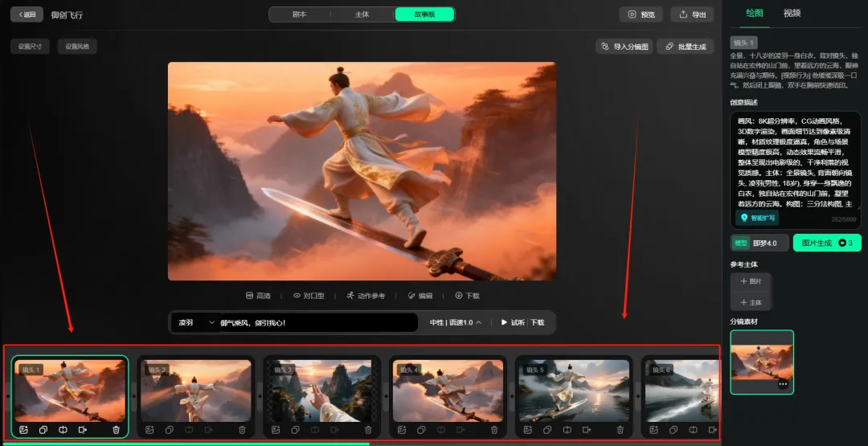Open the 视频 tab in right panel
The image size is (868, 446).
(x=792, y=13)
